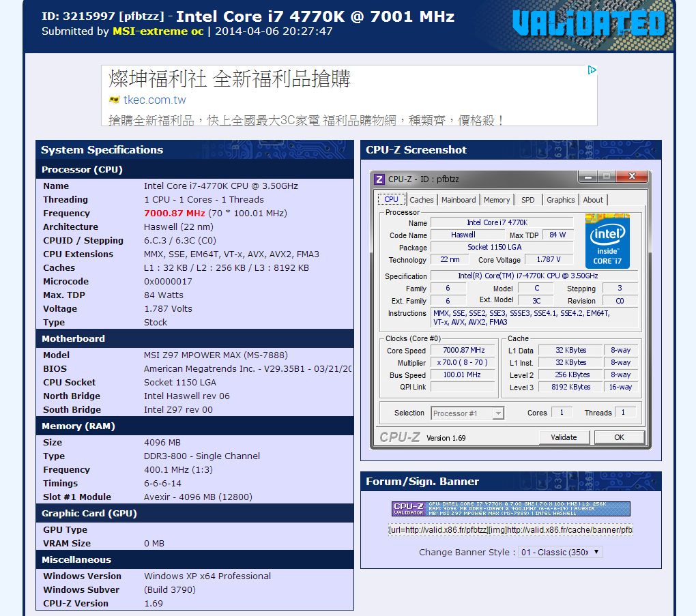Click the Multiplier x 70.0 field

(x=463, y=363)
